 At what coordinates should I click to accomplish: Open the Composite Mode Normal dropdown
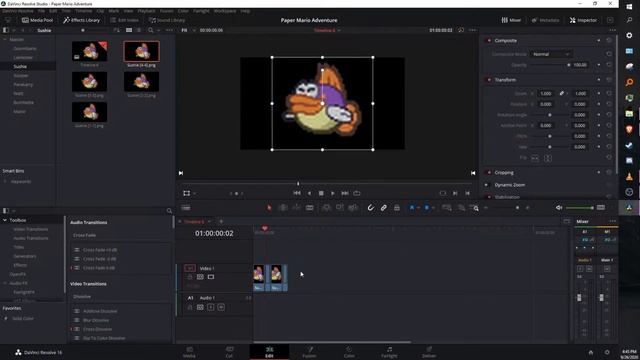551,54
